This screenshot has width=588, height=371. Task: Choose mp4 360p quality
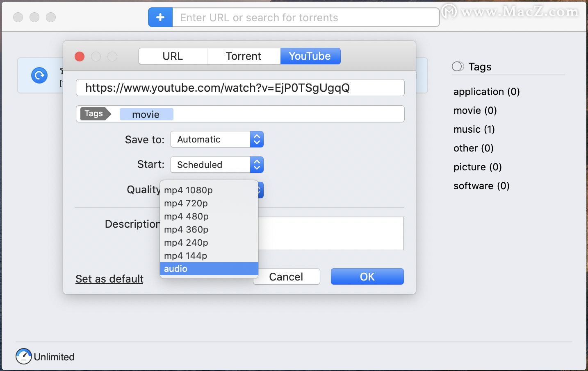pyautogui.click(x=209, y=229)
